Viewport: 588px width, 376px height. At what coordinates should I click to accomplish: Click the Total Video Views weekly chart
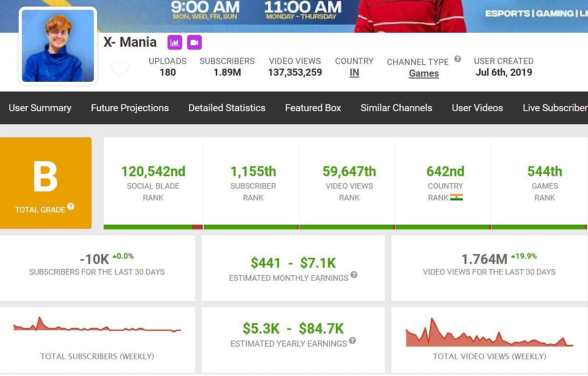pos(489,334)
